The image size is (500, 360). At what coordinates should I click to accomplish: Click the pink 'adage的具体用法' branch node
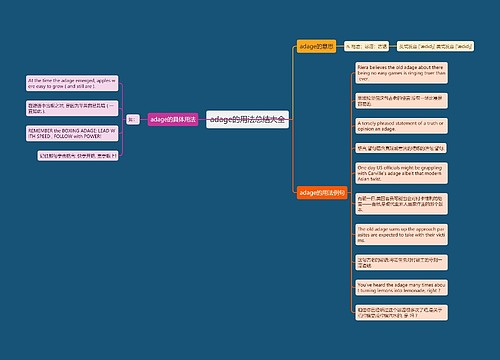click(173, 119)
